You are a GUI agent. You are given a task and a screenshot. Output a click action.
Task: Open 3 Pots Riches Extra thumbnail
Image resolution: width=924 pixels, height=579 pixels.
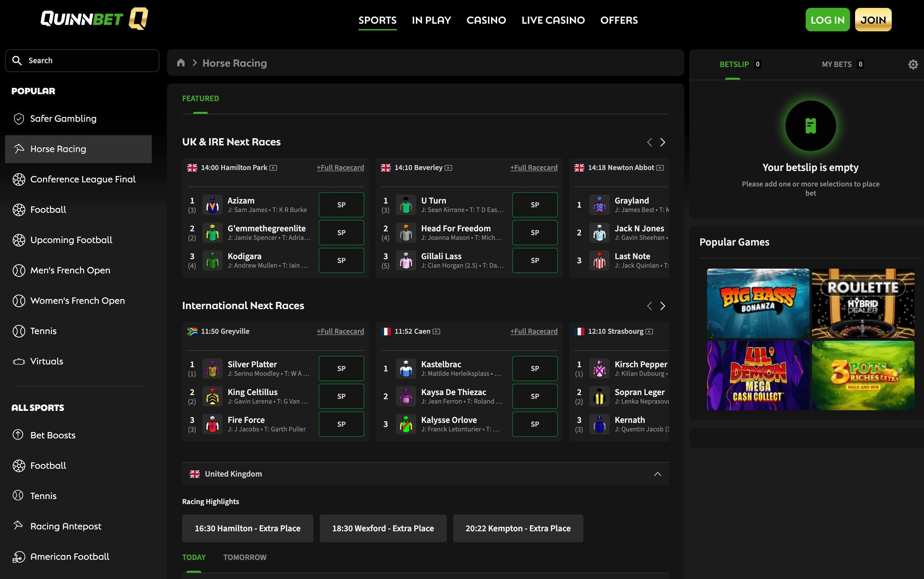pyautogui.click(x=863, y=375)
